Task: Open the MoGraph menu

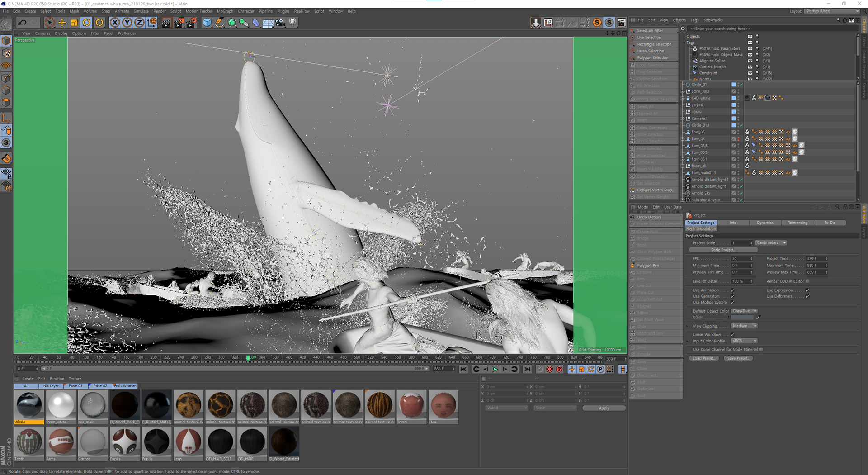Action: [x=225, y=11]
